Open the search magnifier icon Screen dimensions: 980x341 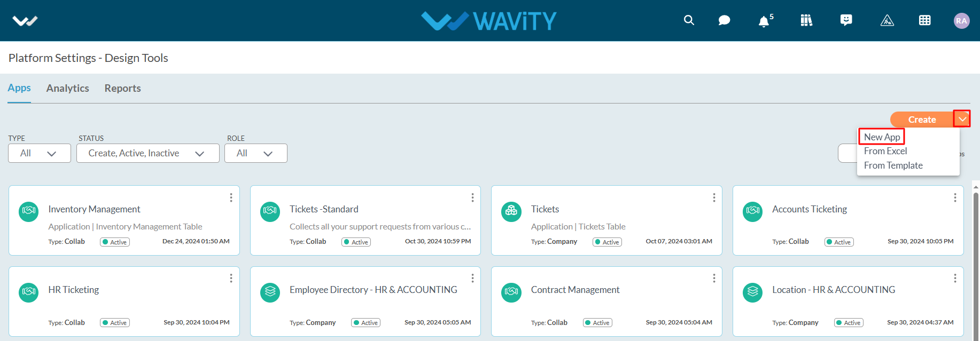pos(689,20)
